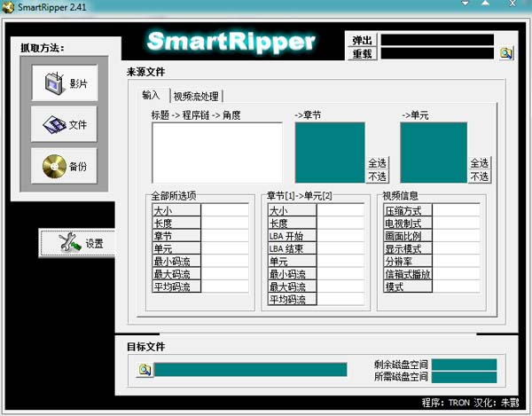Click the LBA 结束 row
This screenshot has height=416, width=532.
tap(317, 248)
